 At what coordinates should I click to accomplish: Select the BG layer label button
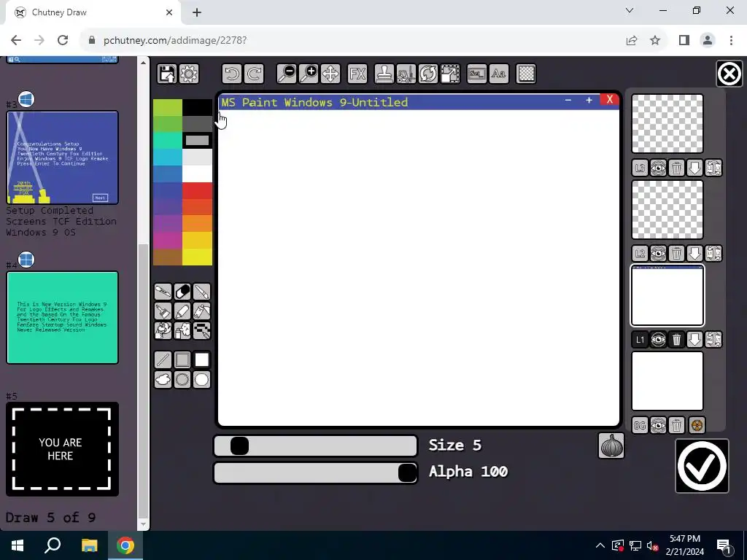coord(640,425)
